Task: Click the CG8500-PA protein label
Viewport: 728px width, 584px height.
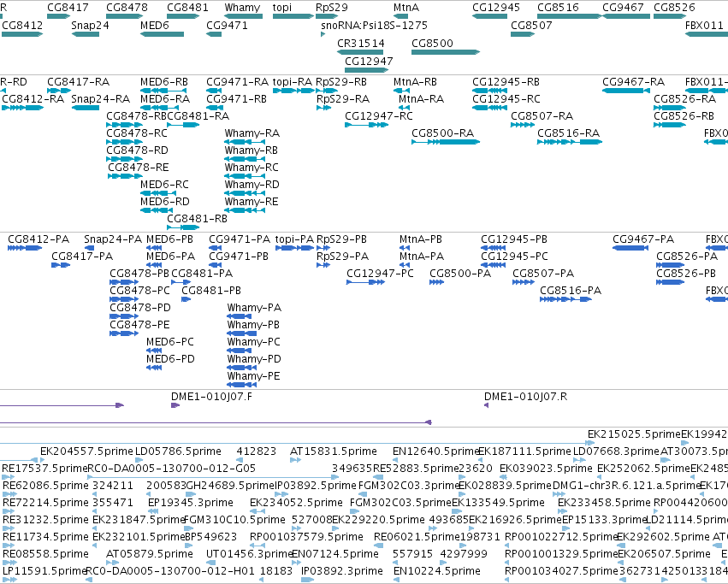Action: coord(460,274)
